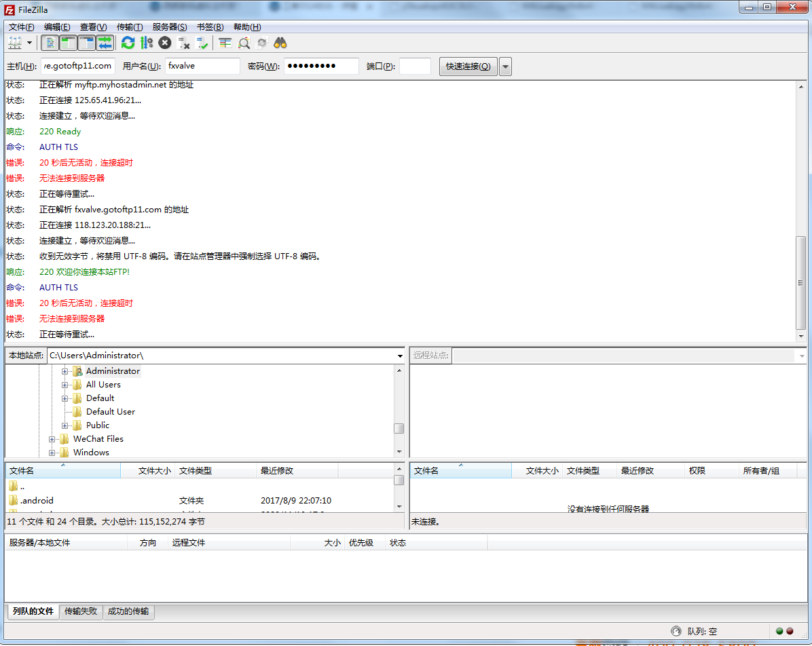Toggle local directory tree display

(68, 43)
